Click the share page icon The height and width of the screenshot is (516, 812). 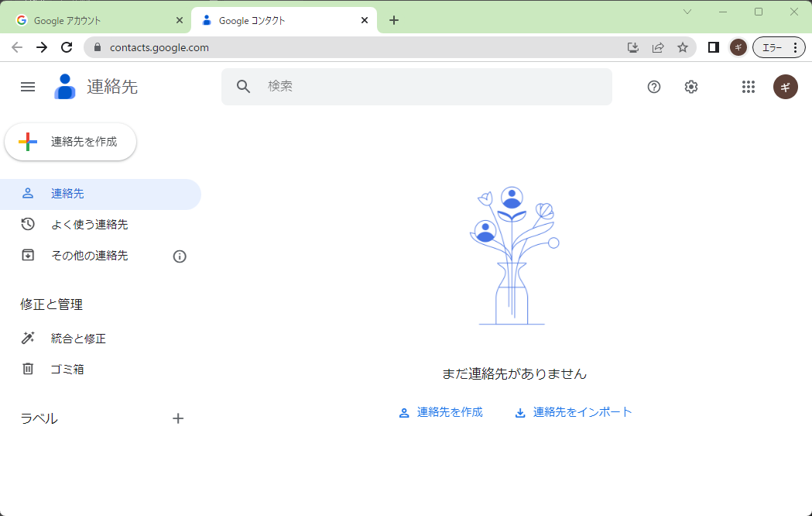pyautogui.click(x=658, y=48)
